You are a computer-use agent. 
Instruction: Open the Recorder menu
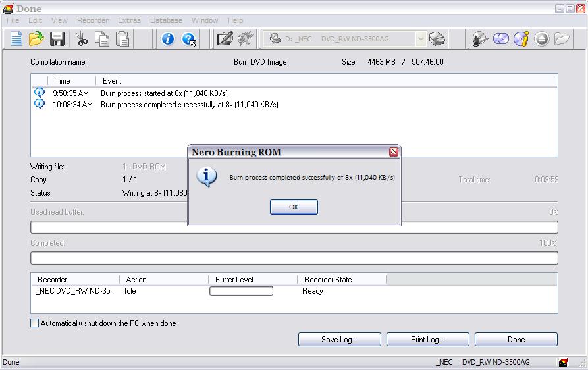click(x=93, y=20)
